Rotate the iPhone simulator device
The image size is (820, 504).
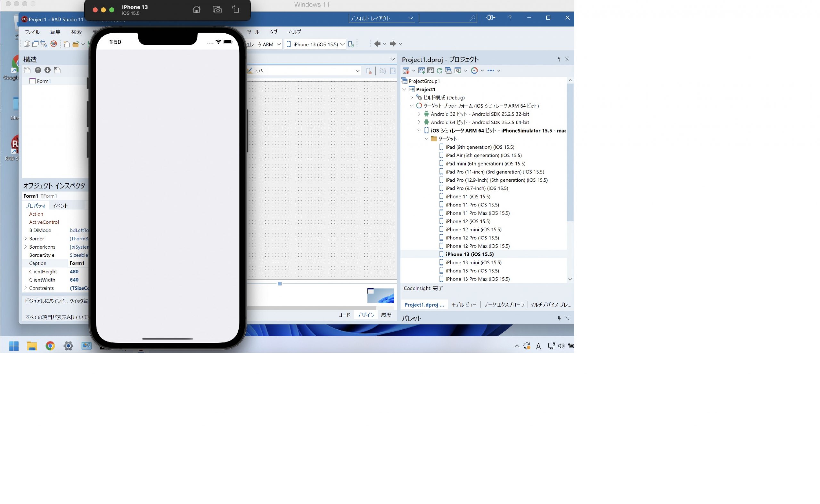click(x=236, y=10)
